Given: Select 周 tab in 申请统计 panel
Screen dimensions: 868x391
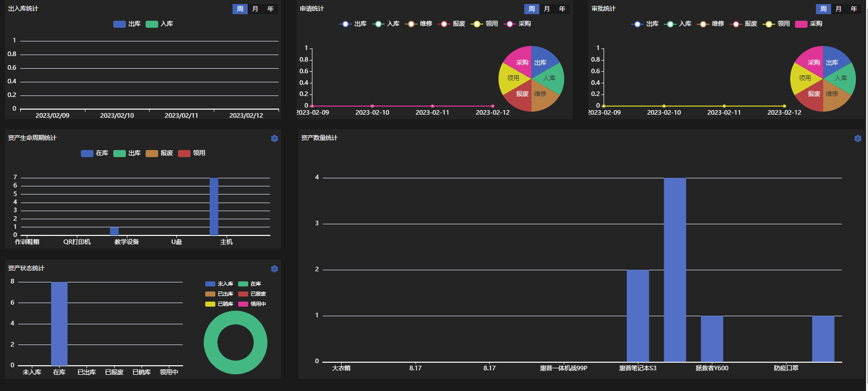Looking at the screenshot, I should click(x=532, y=9).
